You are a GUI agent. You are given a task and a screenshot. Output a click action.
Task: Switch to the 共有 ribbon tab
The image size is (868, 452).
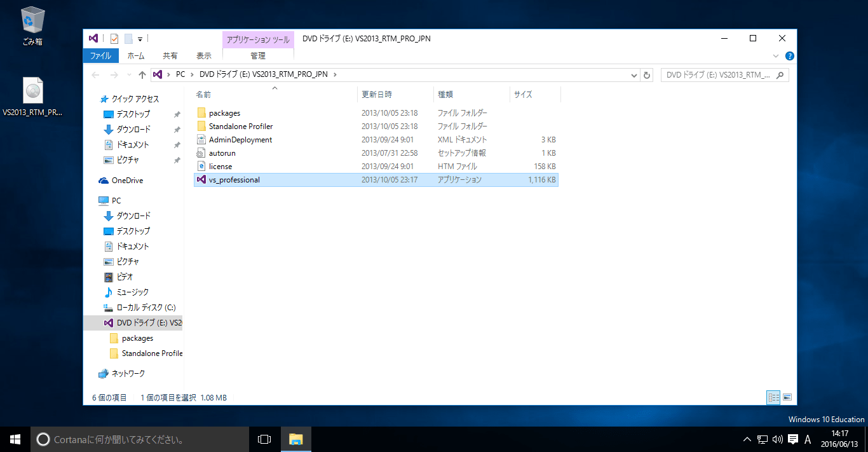pos(170,55)
